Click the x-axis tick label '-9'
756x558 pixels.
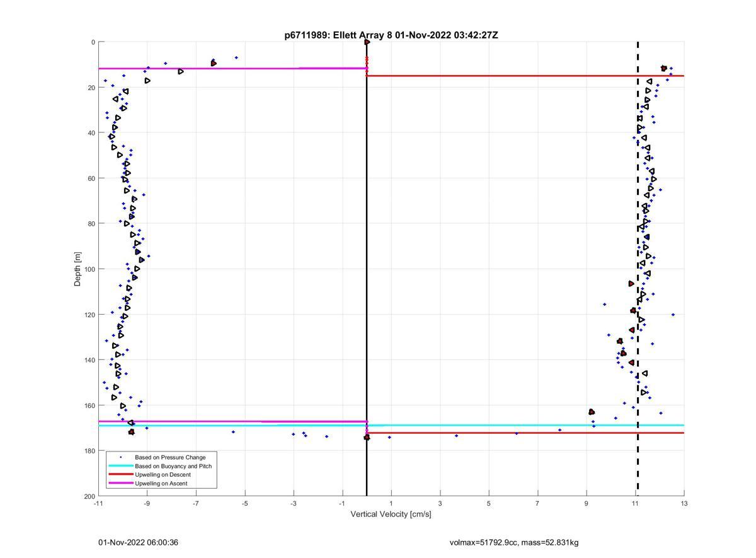pos(147,504)
